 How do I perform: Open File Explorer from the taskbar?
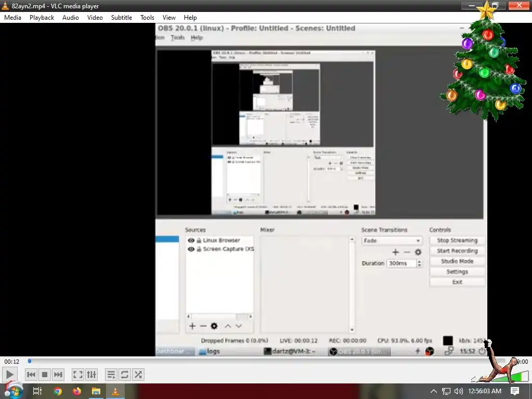coord(96,391)
